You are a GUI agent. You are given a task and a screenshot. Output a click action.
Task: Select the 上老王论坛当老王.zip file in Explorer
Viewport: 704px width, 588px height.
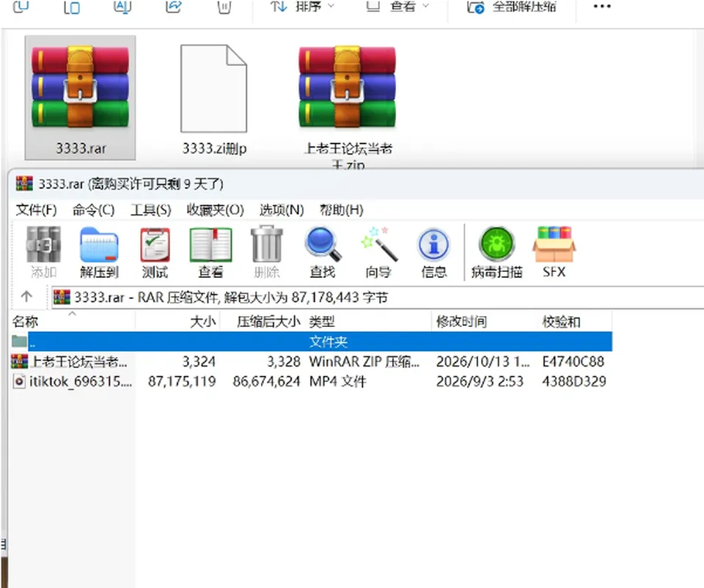coord(348,108)
